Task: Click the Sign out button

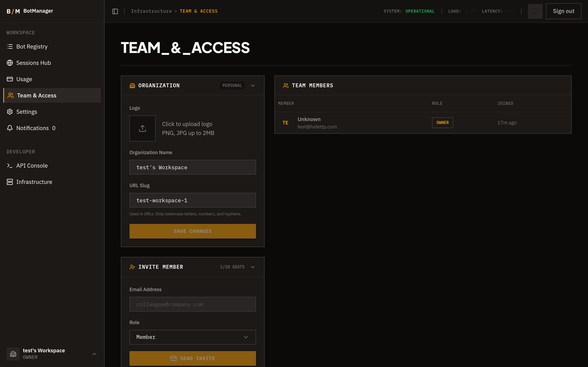Action: (x=563, y=11)
